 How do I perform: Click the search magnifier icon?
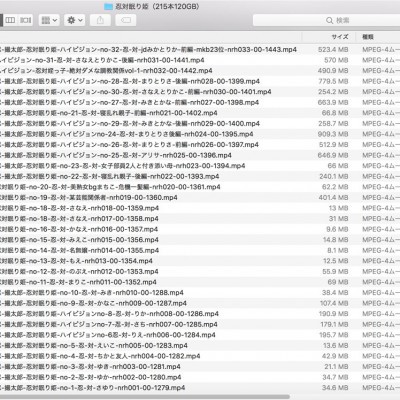(x=329, y=21)
